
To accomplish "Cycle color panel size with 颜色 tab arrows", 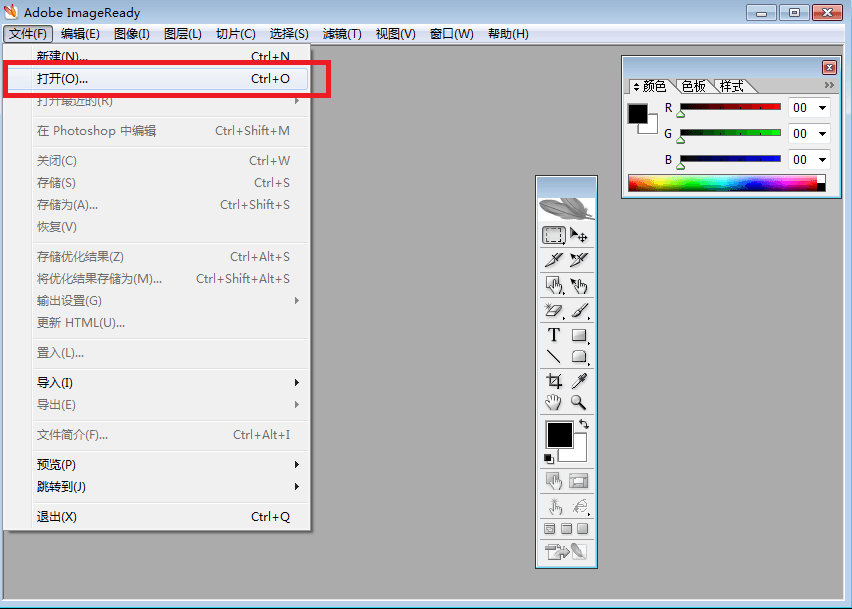I will 636,87.
